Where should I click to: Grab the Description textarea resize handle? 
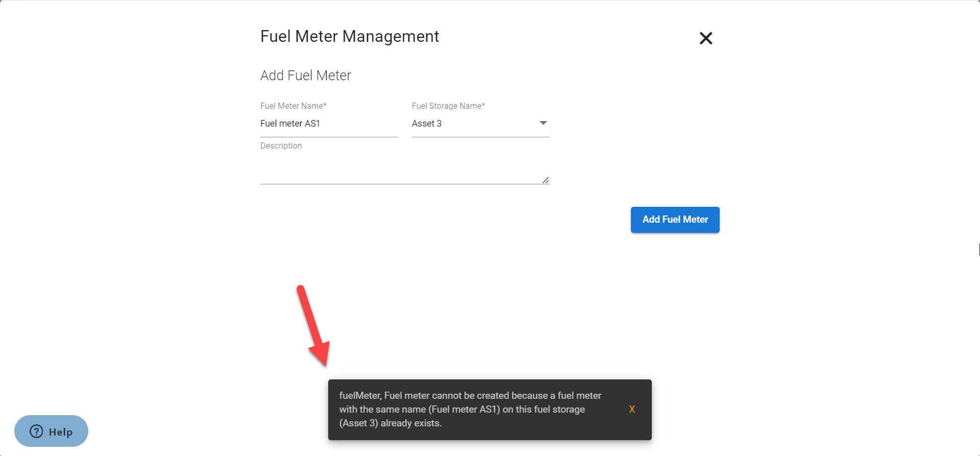[546, 180]
